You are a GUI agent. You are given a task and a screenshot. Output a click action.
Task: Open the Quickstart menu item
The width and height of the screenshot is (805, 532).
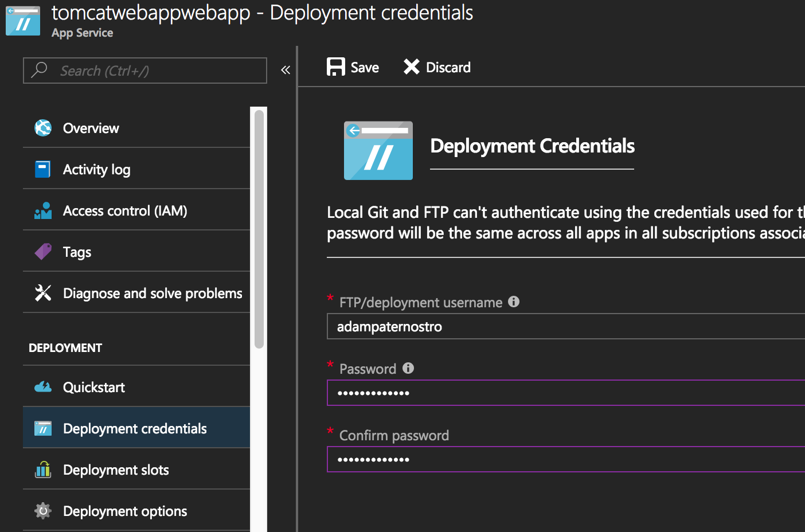(136, 387)
